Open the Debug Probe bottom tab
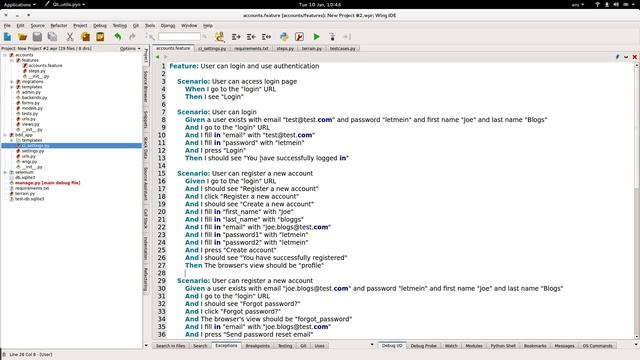Screen dimensions: 640x360 coord(423,346)
